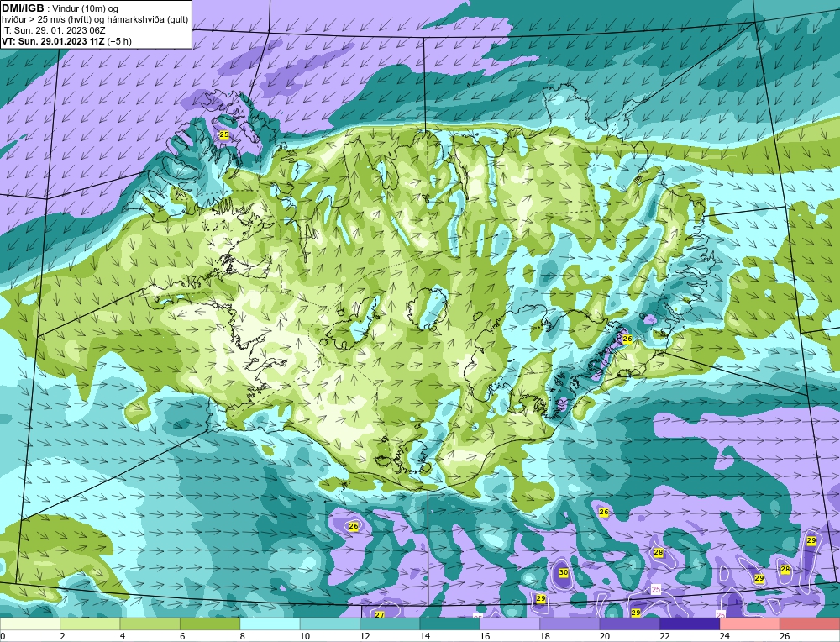The image size is (840, 642).
Task: Click the '(+5 h)' forecast offset text
Action: point(120,41)
